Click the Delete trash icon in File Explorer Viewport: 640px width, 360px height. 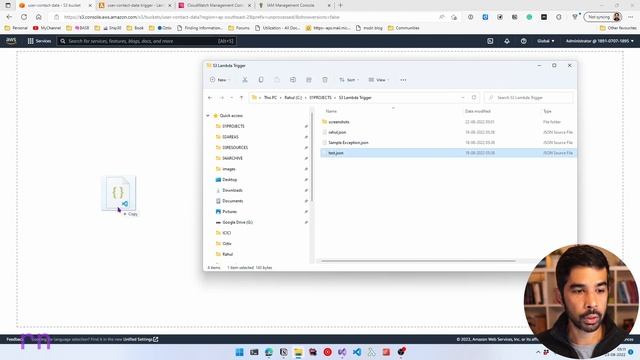[x=325, y=80]
